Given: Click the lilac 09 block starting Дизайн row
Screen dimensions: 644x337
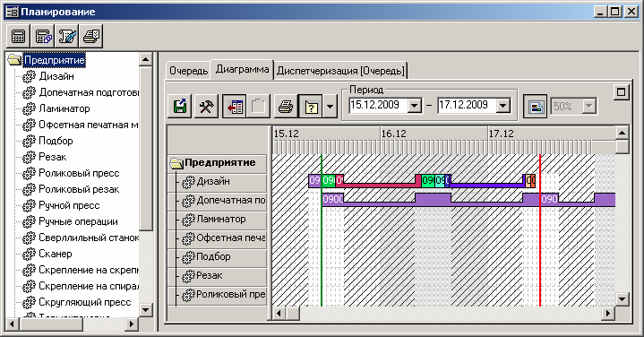Looking at the screenshot, I should pos(314,180).
